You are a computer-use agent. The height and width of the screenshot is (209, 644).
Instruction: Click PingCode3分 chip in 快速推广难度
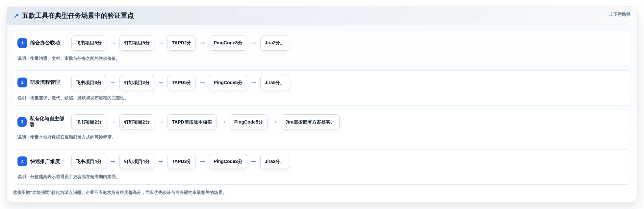click(x=228, y=161)
